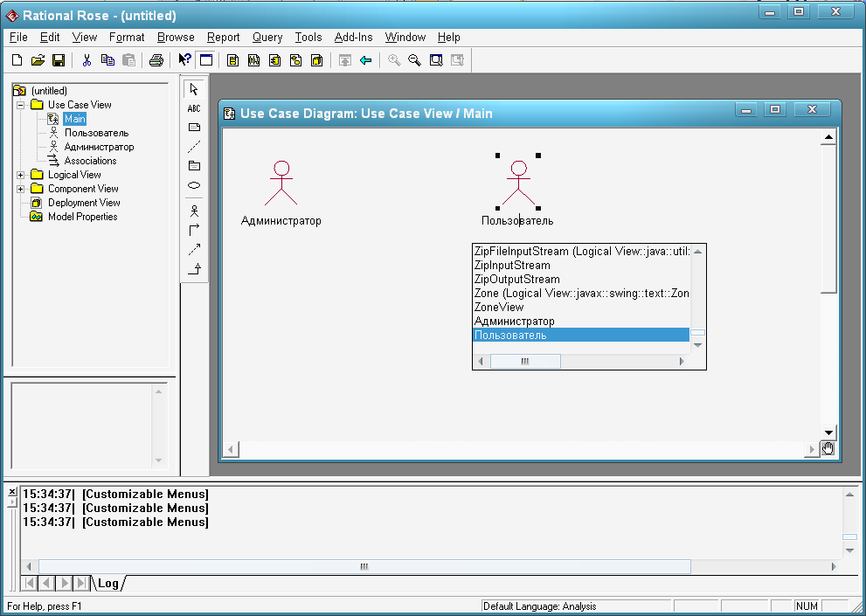Toggle View Documentation window icon

tap(206, 60)
